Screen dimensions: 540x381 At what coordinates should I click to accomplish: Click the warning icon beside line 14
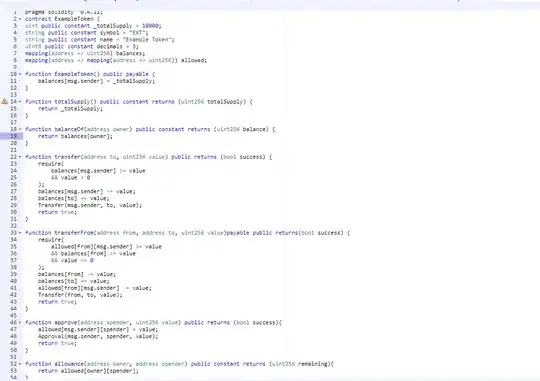(4, 101)
